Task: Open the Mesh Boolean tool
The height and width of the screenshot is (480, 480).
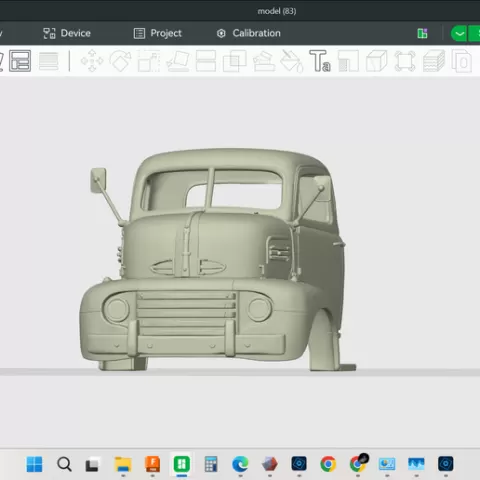Action: [234, 61]
